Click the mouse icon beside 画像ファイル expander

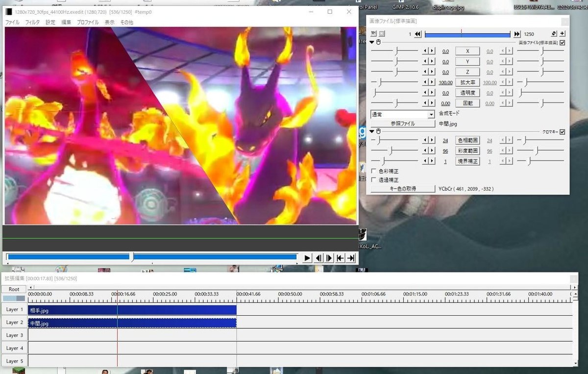click(x=379, y=43)
